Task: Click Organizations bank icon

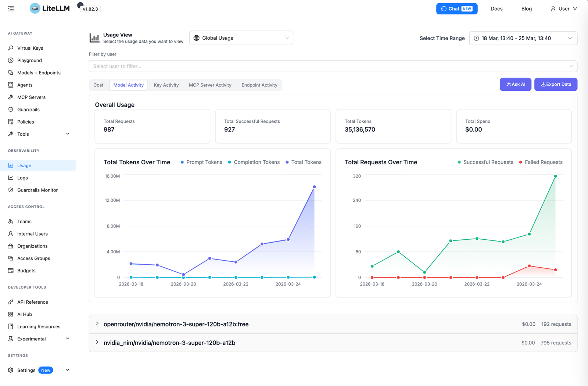Action: pyautogui.click(x=11, y=246)
